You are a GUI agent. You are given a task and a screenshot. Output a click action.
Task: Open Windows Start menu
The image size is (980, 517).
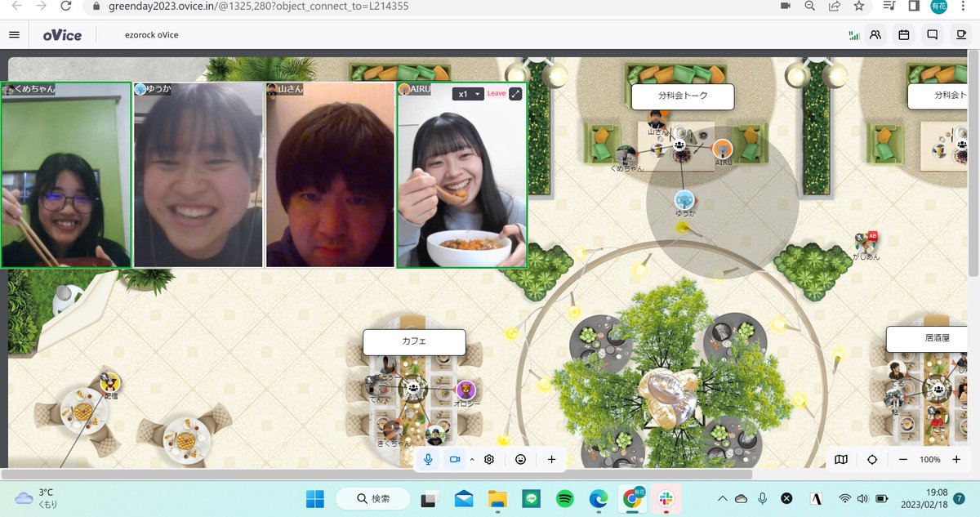click(x=314, y=498)
